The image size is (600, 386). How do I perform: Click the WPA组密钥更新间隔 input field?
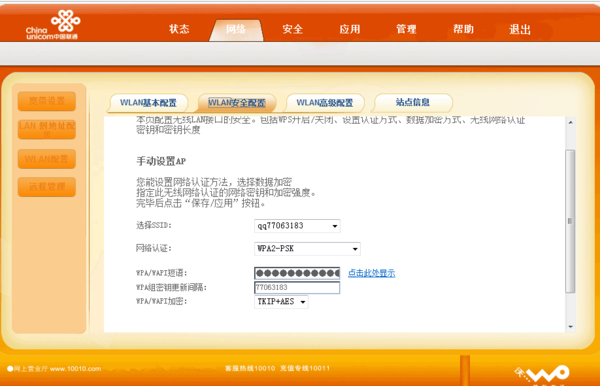pyautogui.click(x=297, y=288)
